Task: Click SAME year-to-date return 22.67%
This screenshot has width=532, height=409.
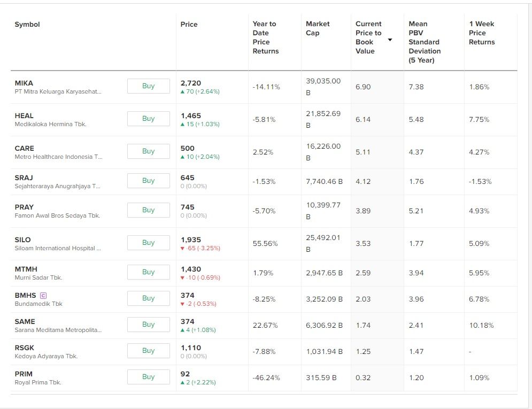Action: click(x=265, y=325)
